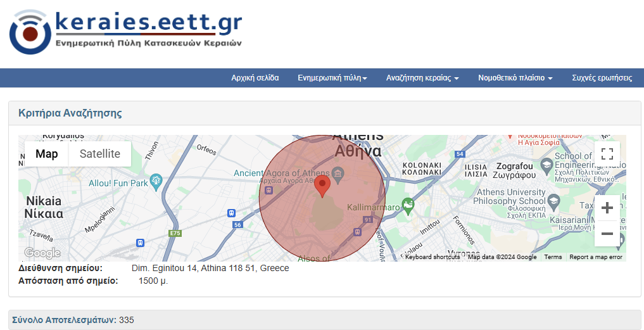Click the Nikaia Νίκαια label on map
Image resolution: width=644 pixels, height=330 pixels.
coord(44,207)
